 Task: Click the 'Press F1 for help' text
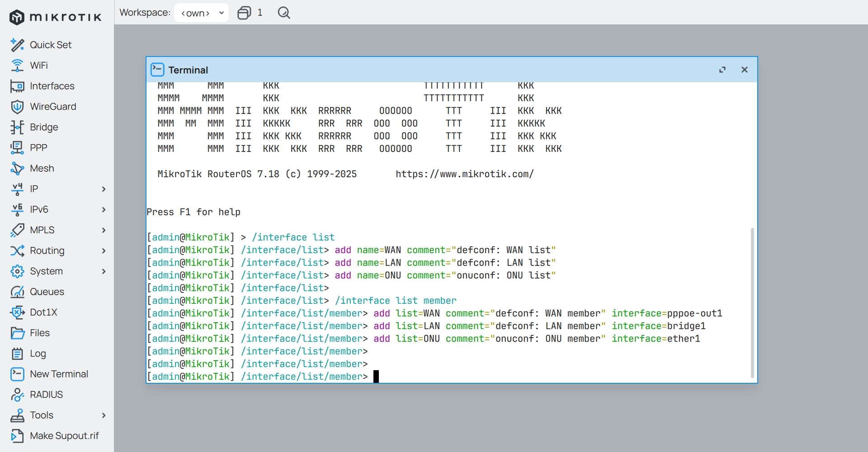193,212
